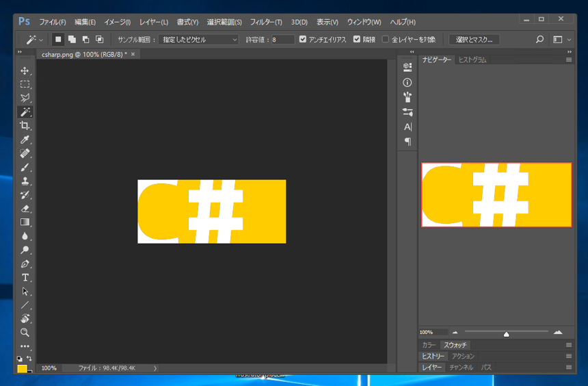Image resolution: width=588 pixels, height=386 pixels.
Task: Select the Eyedropper tool
Action: click(x=25, y=140)
